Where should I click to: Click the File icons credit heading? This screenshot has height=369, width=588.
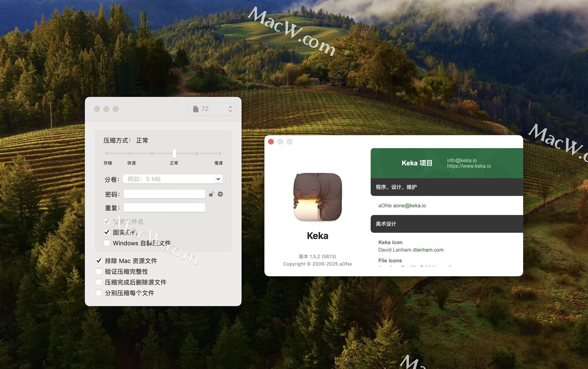(390, 260)
